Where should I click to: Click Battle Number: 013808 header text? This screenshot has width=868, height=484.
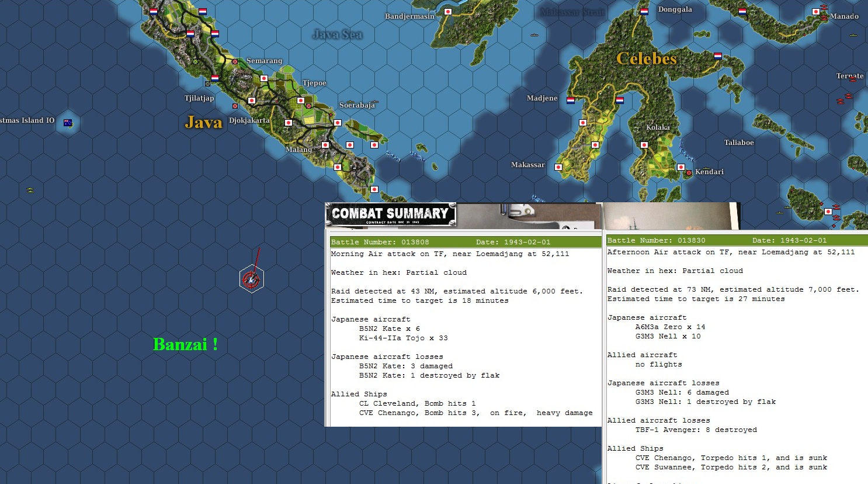tap(380, 242)
